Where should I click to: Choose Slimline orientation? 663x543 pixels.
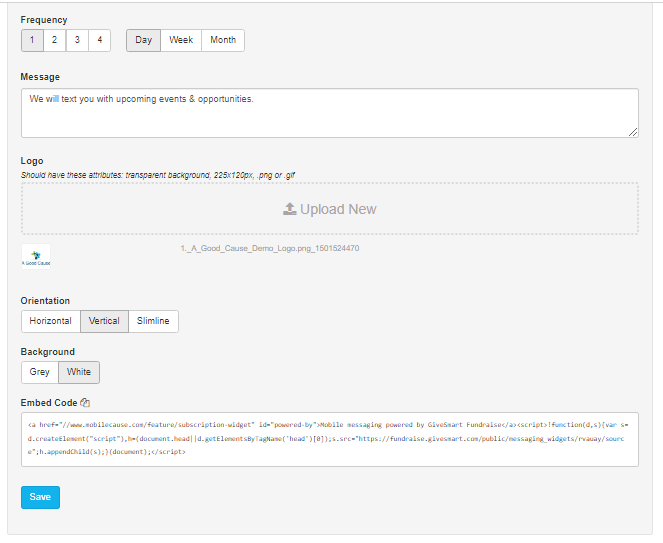pos(153,321)
